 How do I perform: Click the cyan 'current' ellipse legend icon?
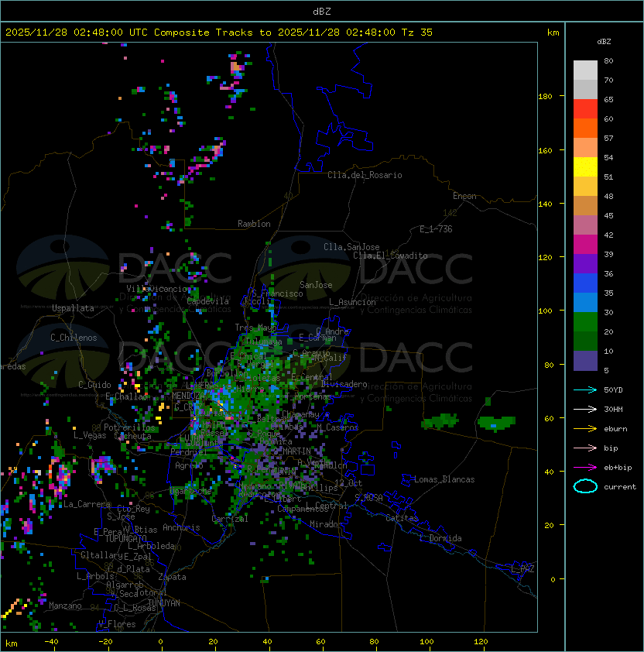[585, 486]
